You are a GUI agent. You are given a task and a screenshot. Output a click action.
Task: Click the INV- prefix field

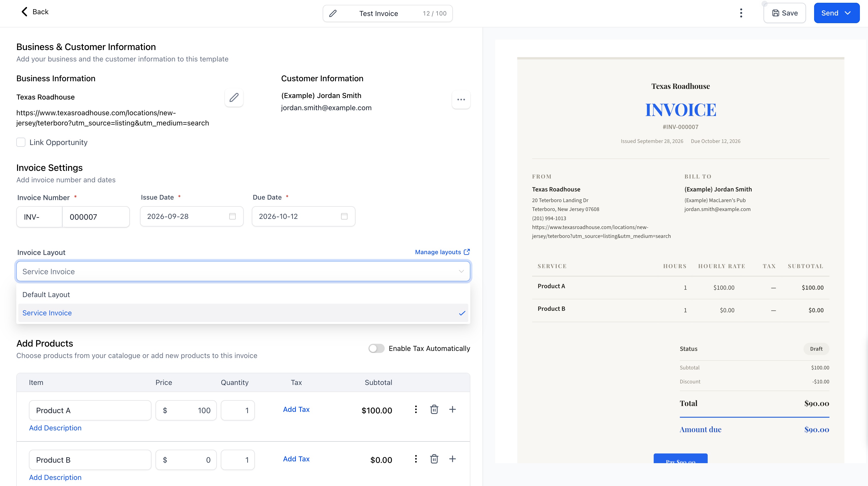39,217
